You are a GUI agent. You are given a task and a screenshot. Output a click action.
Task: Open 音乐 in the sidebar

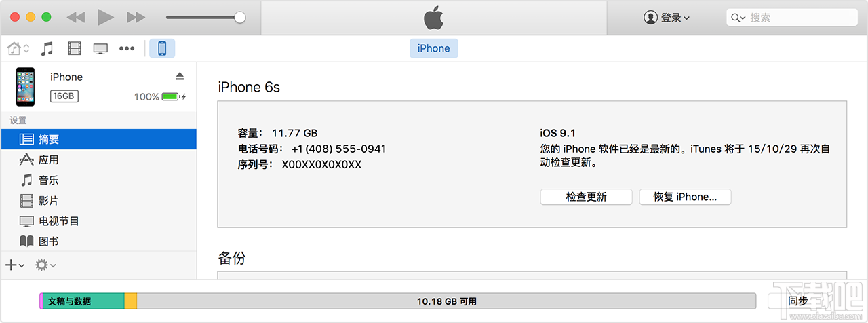click(x=98, y=180)
